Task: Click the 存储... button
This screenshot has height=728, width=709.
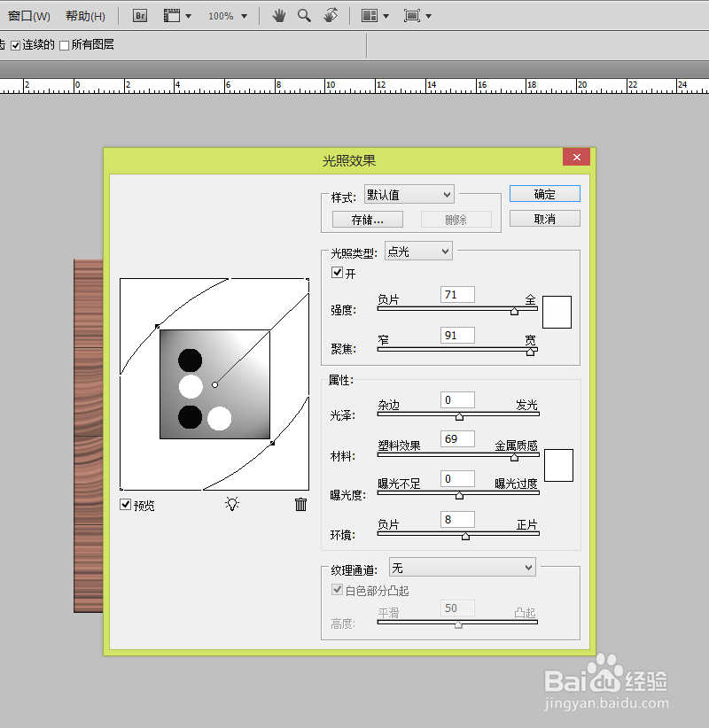Action: click(368, 219)
